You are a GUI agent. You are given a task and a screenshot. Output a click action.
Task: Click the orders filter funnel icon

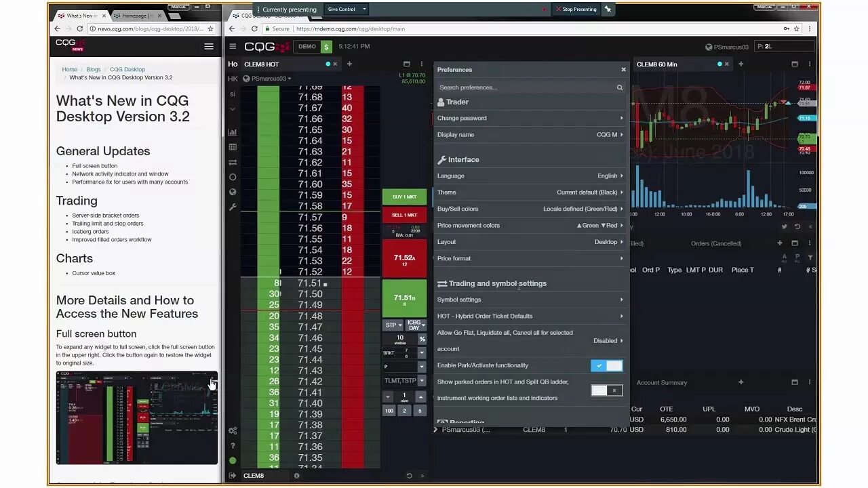(810, 258)
